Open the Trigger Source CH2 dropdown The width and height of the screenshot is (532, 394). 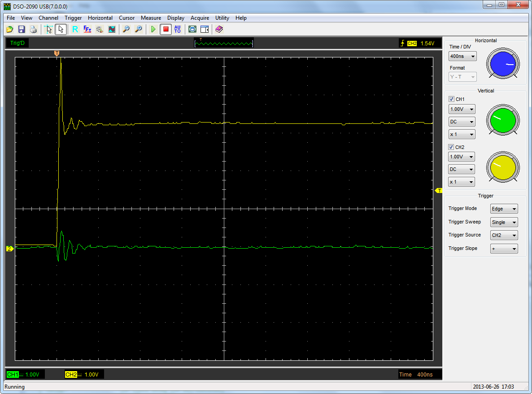tap(504, 235)
